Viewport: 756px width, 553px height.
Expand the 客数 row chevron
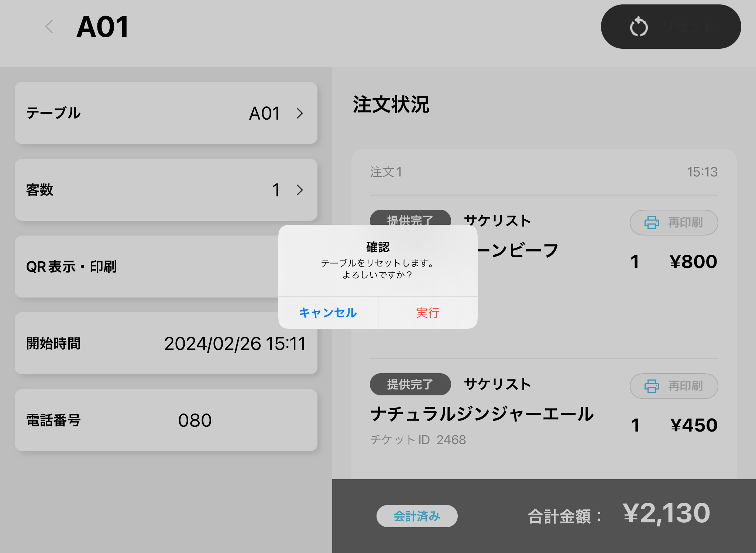pos(299,190)
